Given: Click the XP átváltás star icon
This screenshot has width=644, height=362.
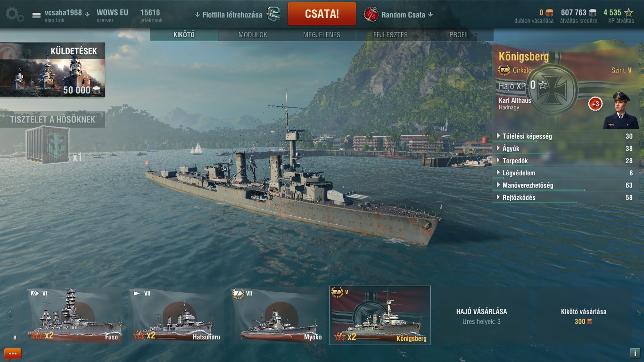Looking at the screenshot, I should click(x=628, y=13).
